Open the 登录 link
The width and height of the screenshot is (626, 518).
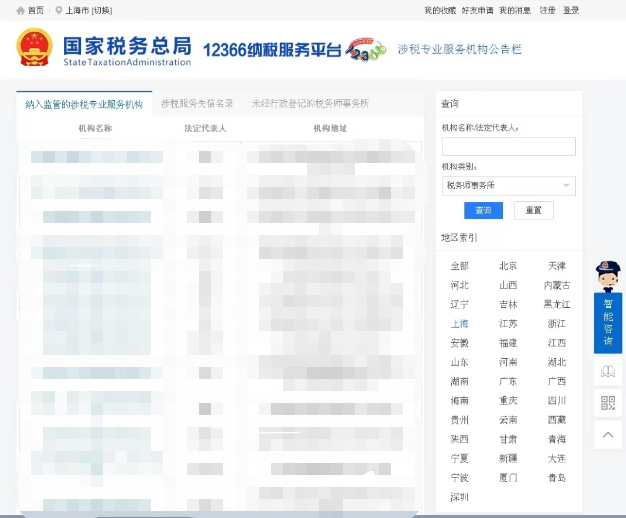pyautogui.click(x=571, y=10)
